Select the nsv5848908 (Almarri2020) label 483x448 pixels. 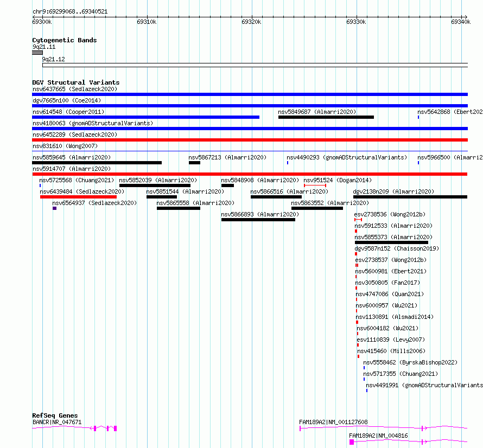point(260,180)
